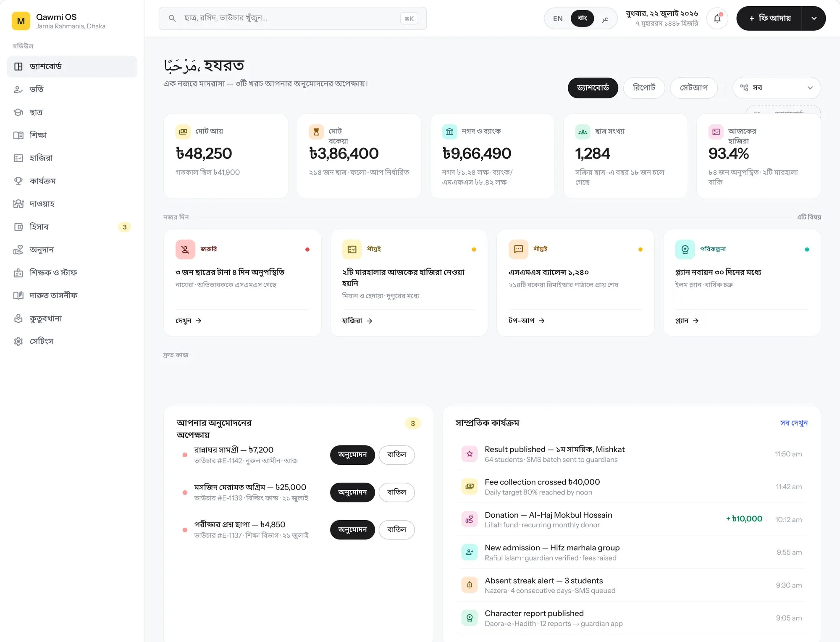Click the হিসাব accounts wallet icon

[x=18, y=227]
